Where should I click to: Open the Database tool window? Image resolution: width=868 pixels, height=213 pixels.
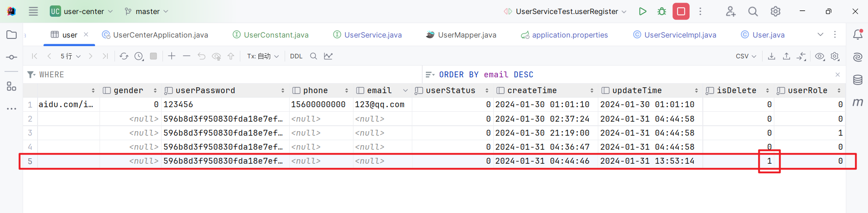(858, 80)
